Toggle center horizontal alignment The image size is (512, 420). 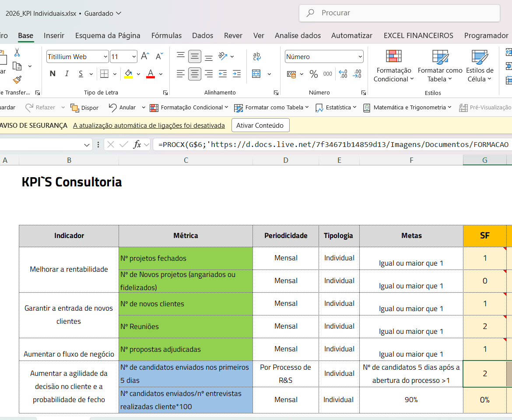click(195, 74)
